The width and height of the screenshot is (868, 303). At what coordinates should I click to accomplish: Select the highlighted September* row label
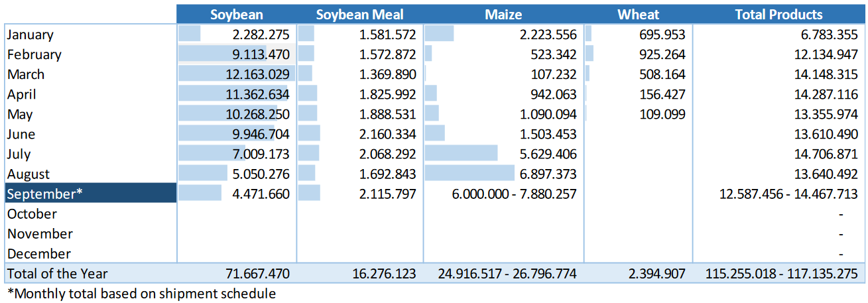pos(44,194)
